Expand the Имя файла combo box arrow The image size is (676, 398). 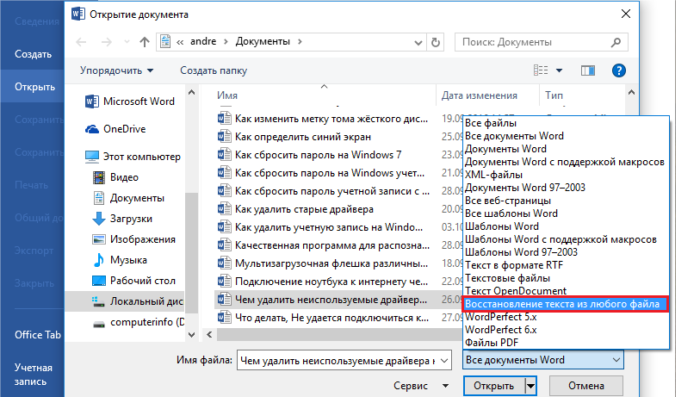pyautogui.click(x=444, y=360)
